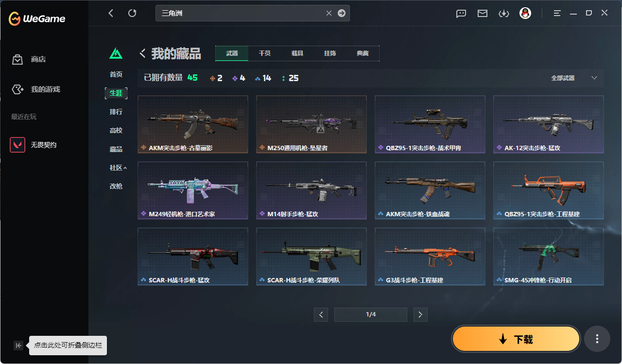Image resolution: width=622 pixels, height=364 pixels.
Task: Select the M249轻机枪-港口艺术家 weapon card
Action: [x=193, y=191]
